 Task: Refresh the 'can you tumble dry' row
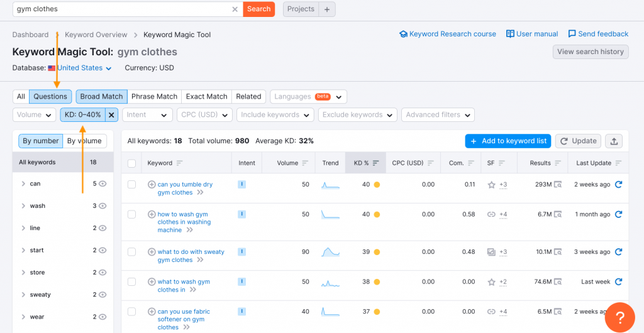click(619, 185)
